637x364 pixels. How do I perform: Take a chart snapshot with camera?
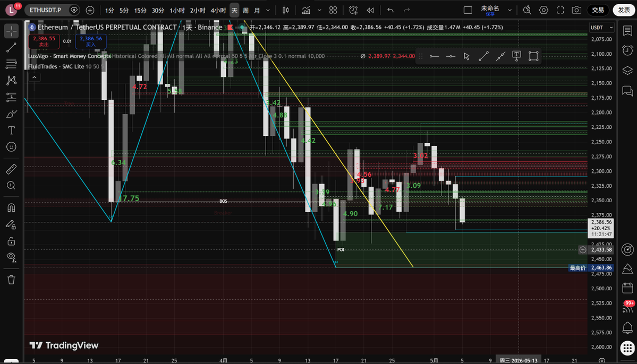(x=576, y=10)
